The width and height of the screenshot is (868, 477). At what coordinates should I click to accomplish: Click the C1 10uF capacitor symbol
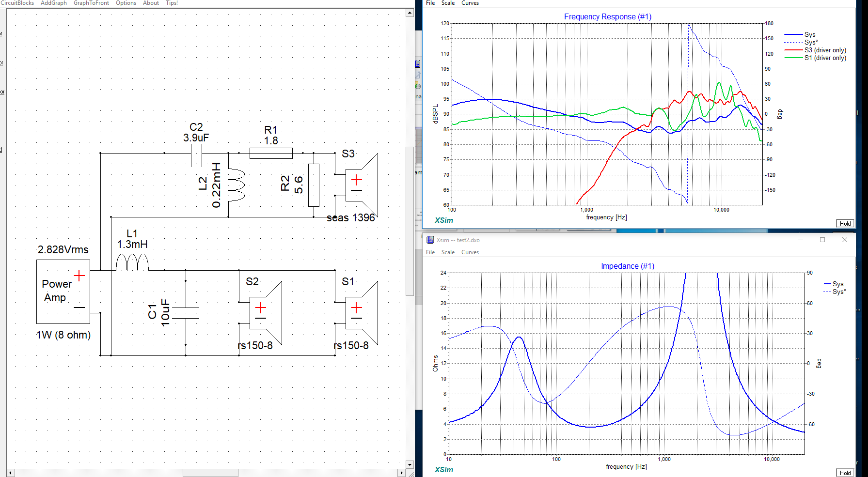click(x=186, y=313)
